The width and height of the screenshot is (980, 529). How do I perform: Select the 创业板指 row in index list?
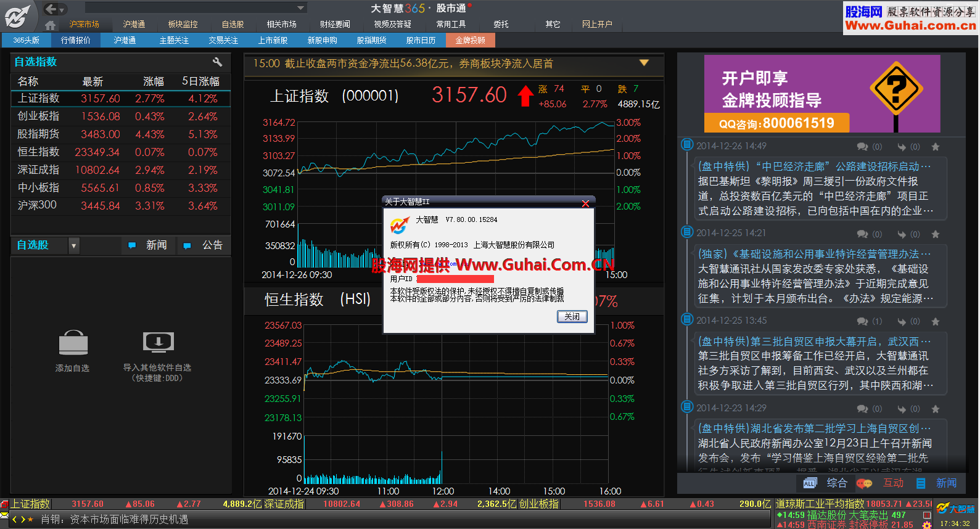[x=121, y=117]
